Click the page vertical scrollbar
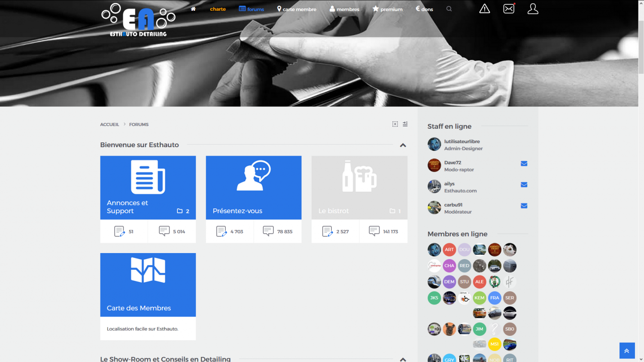Image resolution: width=644 pixels, height=362 pixels. click(641, 47)
